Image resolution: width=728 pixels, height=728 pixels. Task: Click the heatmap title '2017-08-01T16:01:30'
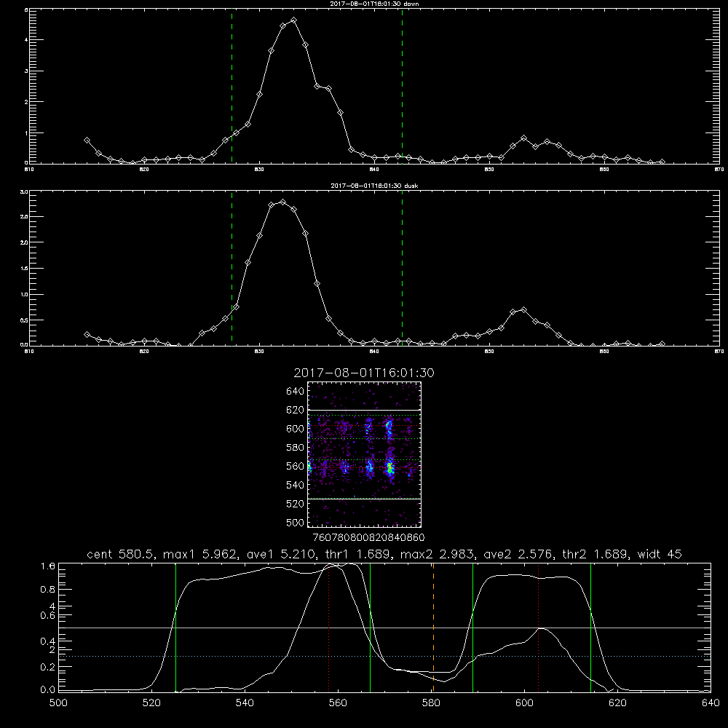pos(364,373)
